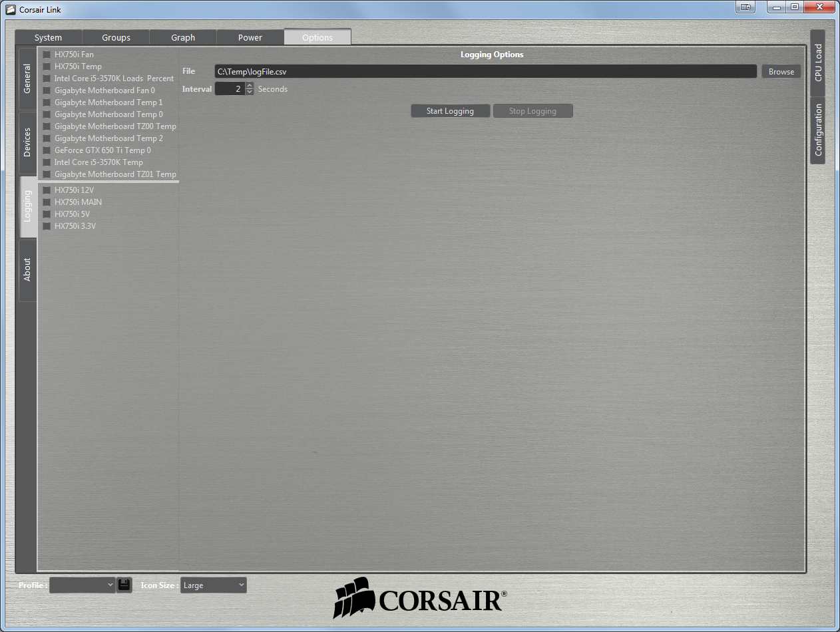
Task: Open the Configuration side panel
Action: pyautogui.click(x=818, y=130)
